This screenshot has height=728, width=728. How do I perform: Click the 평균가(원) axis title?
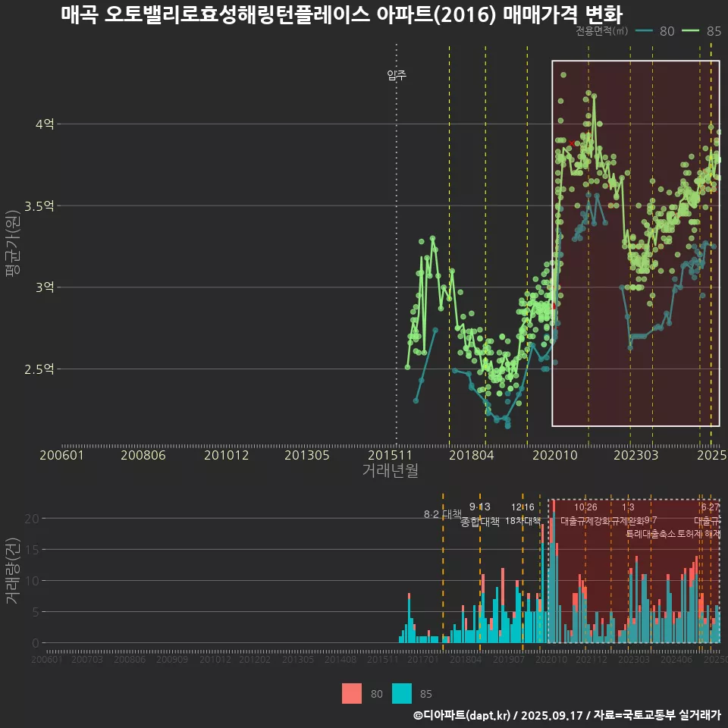[x=13, y=243]
